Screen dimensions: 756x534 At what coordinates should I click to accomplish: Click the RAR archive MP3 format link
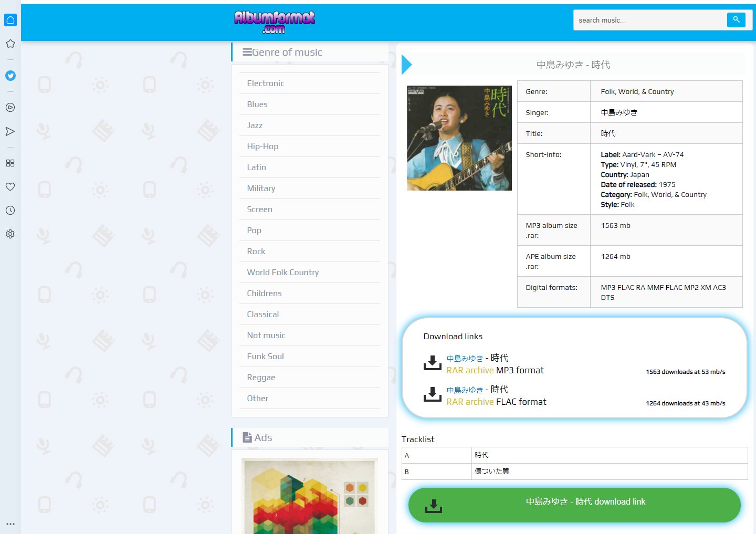pyautogui.click(x=495, y=370)
